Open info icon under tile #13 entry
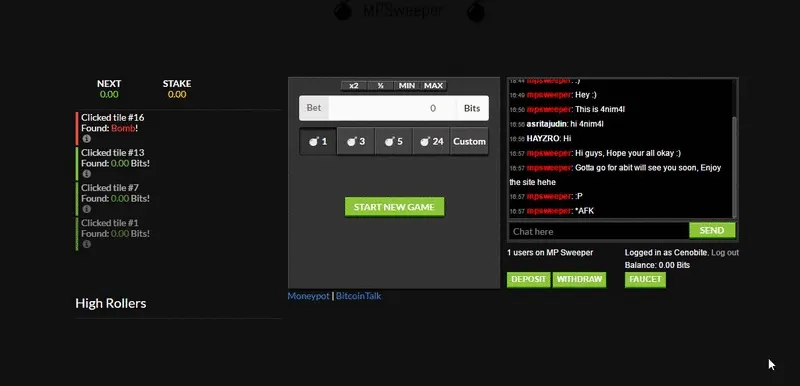This screenshot has width=800, height=386. (x=86, y=174)
